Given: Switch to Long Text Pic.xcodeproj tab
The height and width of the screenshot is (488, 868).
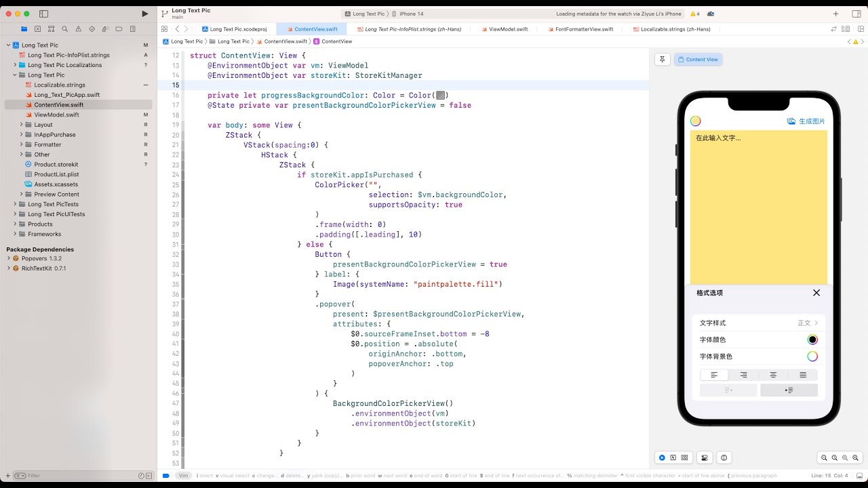Looking at the screenshot, I should [234, 29].
